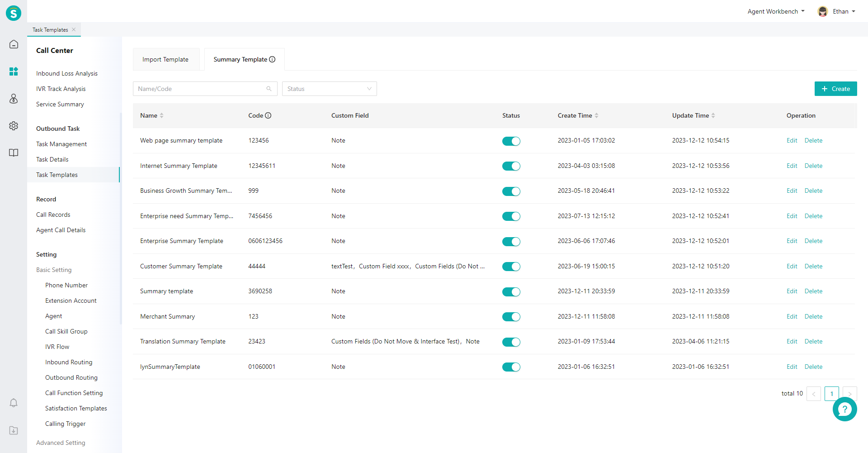Open the help chat question bubble
This screenshot has width=868, height=453.
point(844,409)
